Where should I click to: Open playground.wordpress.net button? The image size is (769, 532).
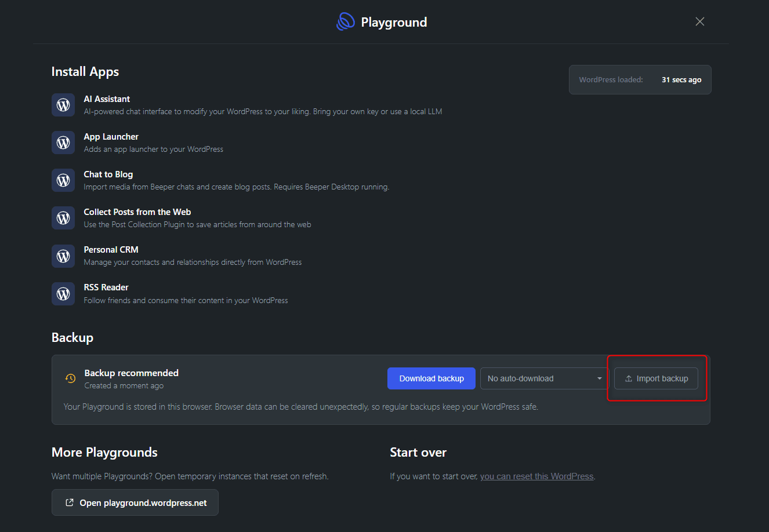coord(135,502)
